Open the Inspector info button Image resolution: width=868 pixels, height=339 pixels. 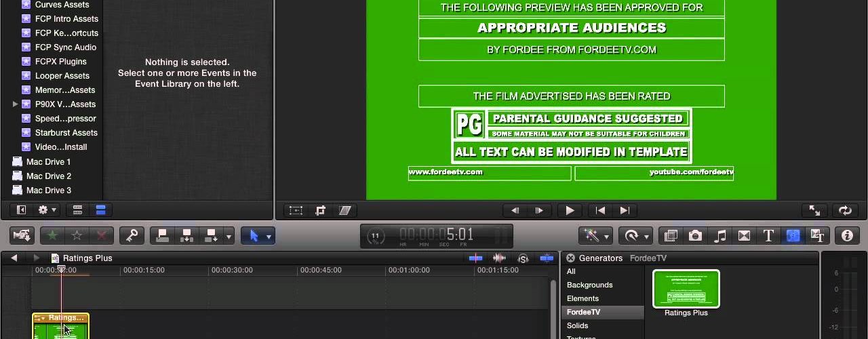(x=847, y=235)
